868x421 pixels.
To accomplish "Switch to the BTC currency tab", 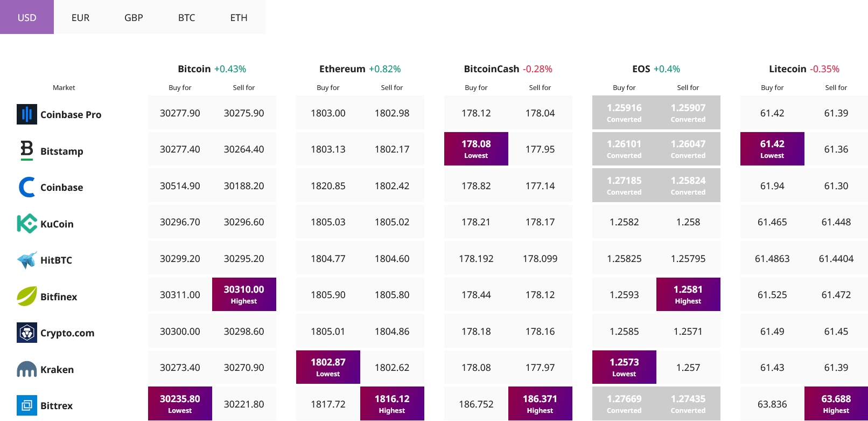I will (186, 17).
